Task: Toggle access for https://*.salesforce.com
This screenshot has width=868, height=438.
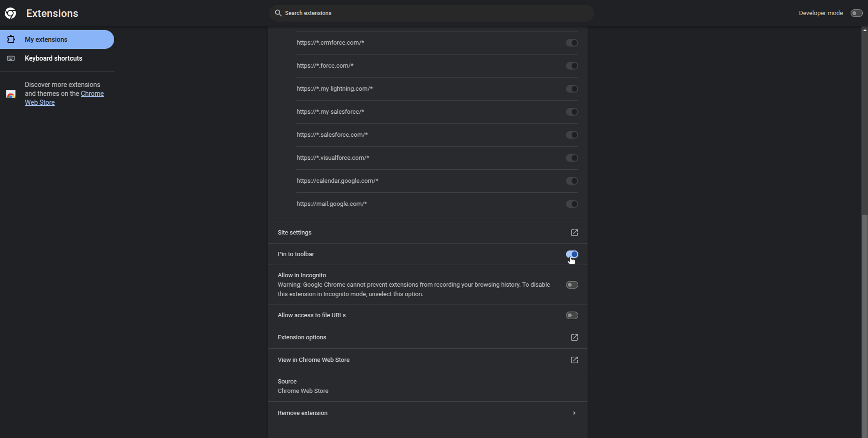Action: coord(572,135)
